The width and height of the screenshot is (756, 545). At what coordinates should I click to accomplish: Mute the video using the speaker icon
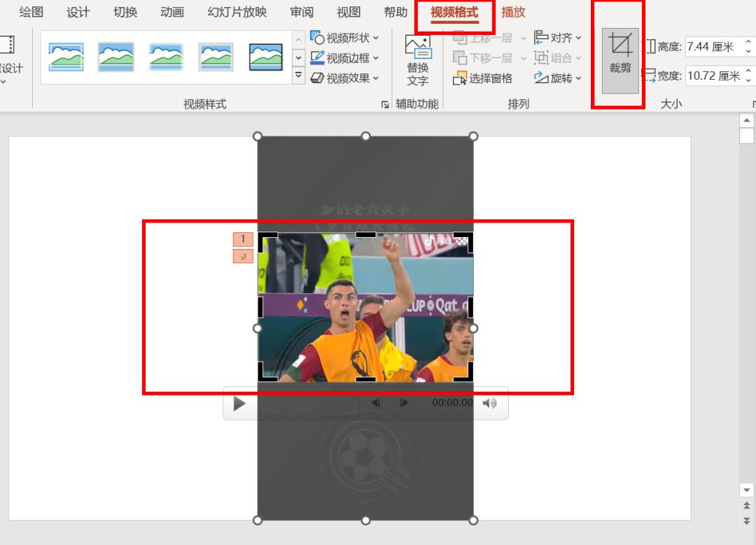489,403
